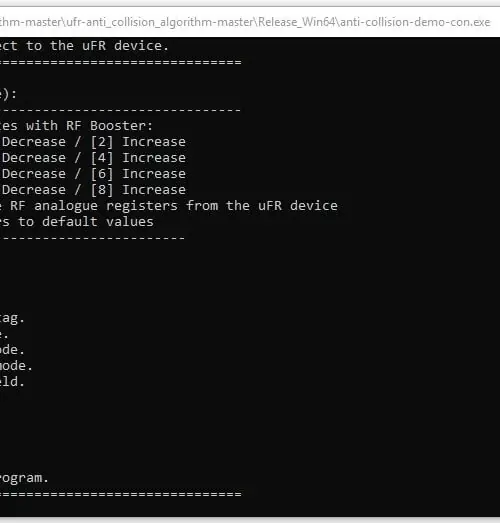Click the top equals-sign separator line
Image resolution: width=500 pixels, height=523 pixels.
click(x=121, y=62)
